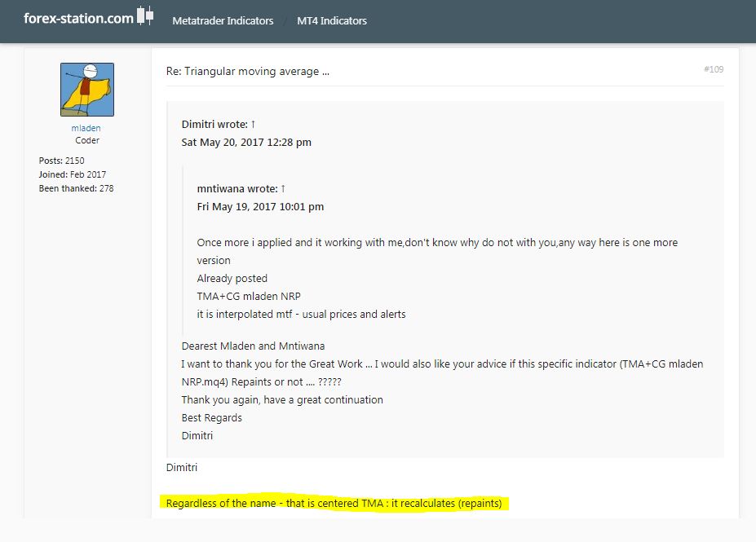Open the forex-station.com home logo

(88, 17)
